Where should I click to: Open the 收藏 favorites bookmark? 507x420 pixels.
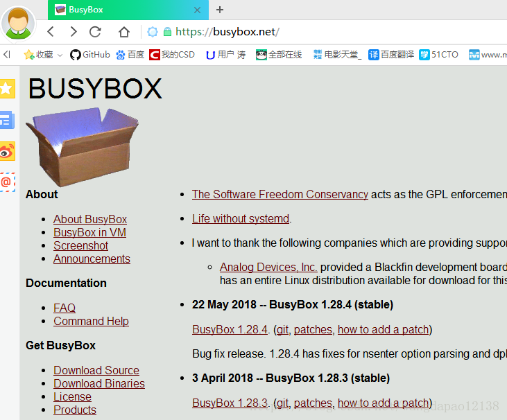pos(38,55)
